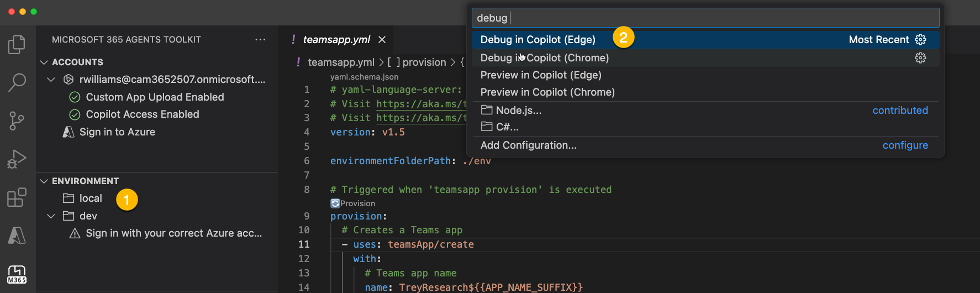Viewport: 980px width, 293px height.
Task: Open the Source Control view
Action: click(17, 121)
